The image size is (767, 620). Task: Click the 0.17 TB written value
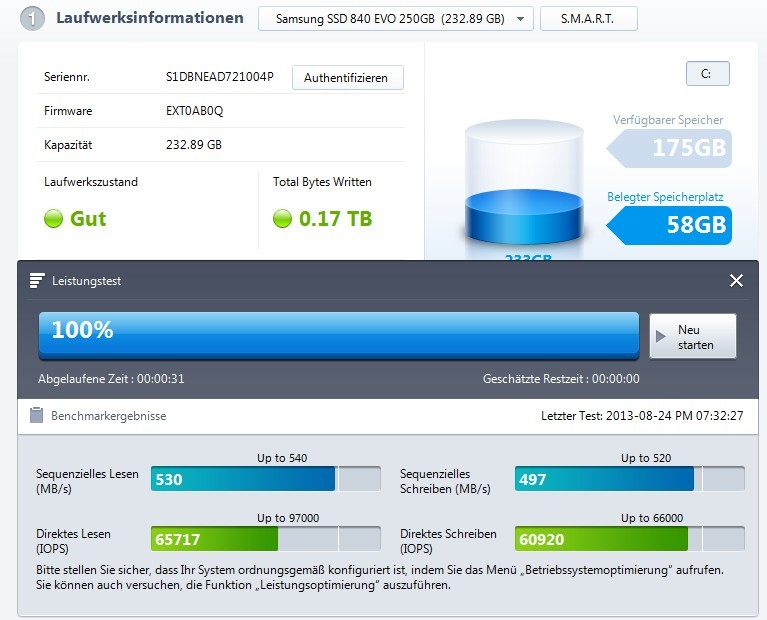point(336,219)
